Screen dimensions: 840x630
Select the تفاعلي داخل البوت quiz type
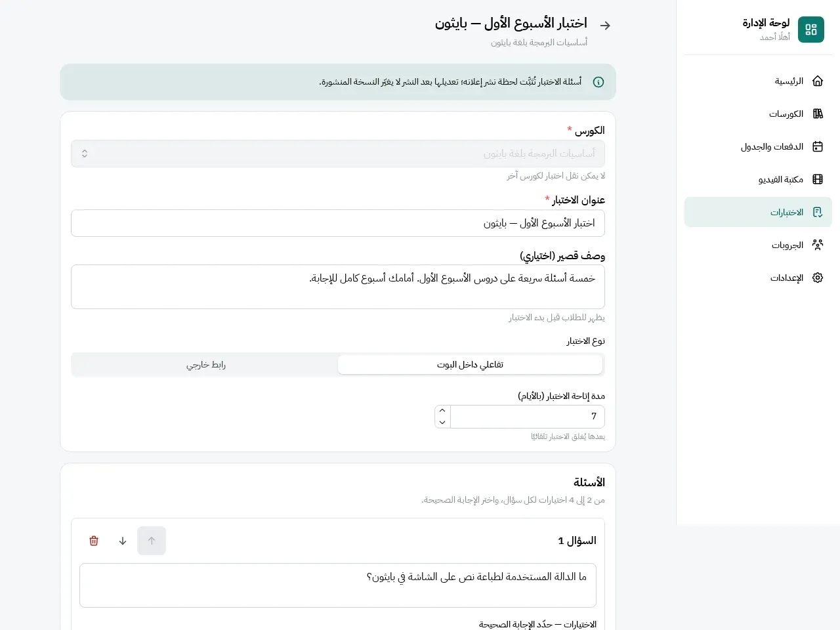(471, 365)
